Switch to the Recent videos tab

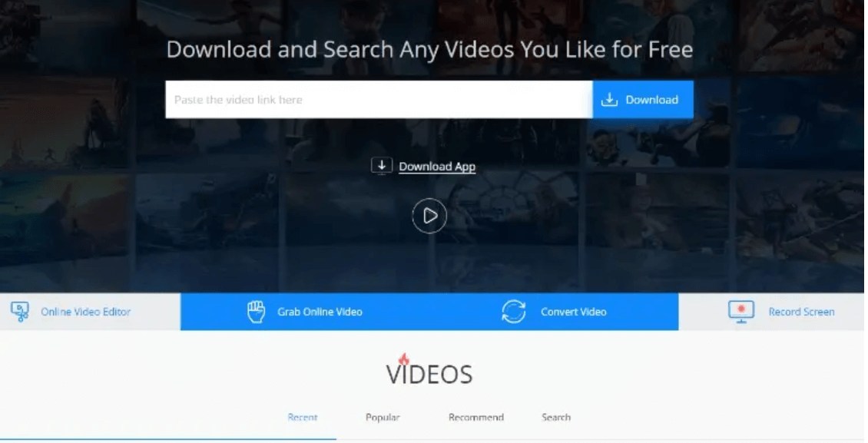pos(302,418)
